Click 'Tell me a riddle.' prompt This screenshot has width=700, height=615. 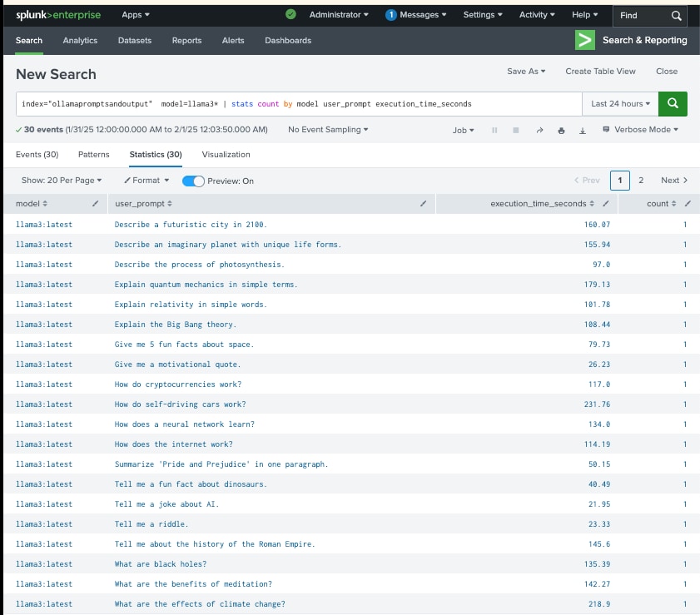tap(151, 524)
